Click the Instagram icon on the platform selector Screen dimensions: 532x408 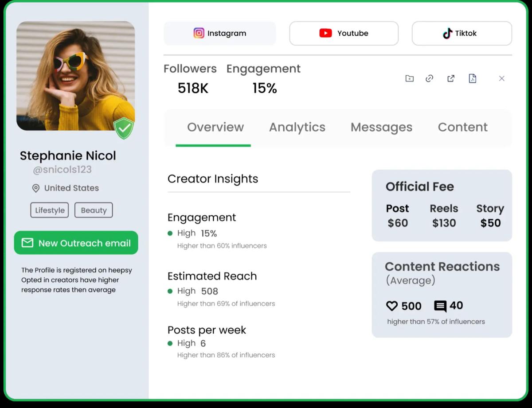click(199, 33)
